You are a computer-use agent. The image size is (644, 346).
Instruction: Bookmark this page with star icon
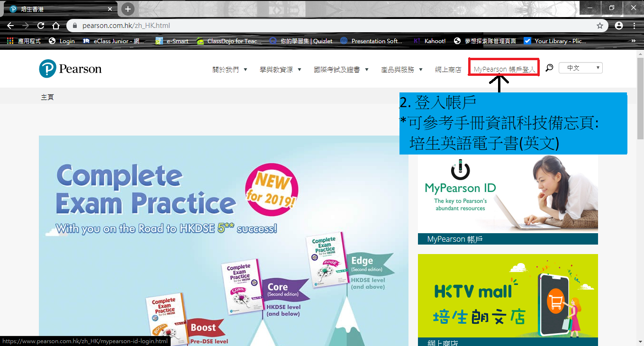point(600,26)
